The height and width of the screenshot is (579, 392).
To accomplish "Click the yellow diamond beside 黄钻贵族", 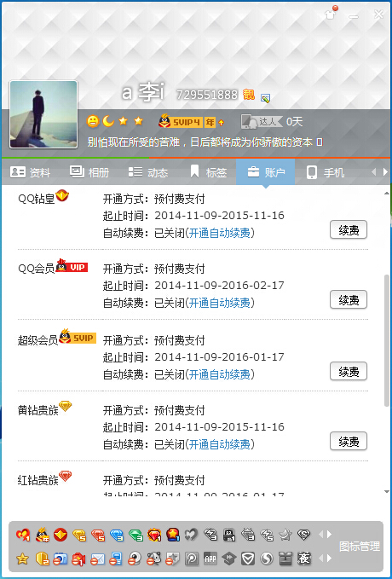I will [66, 407].
